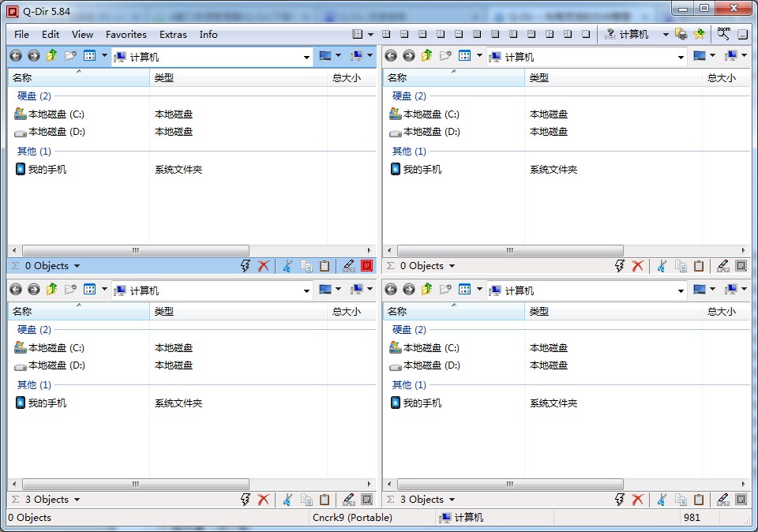The height and width of the screenshot is (532, 758).
Task: Open view mode dropdown in top-left pane
Action: point(104,56)
